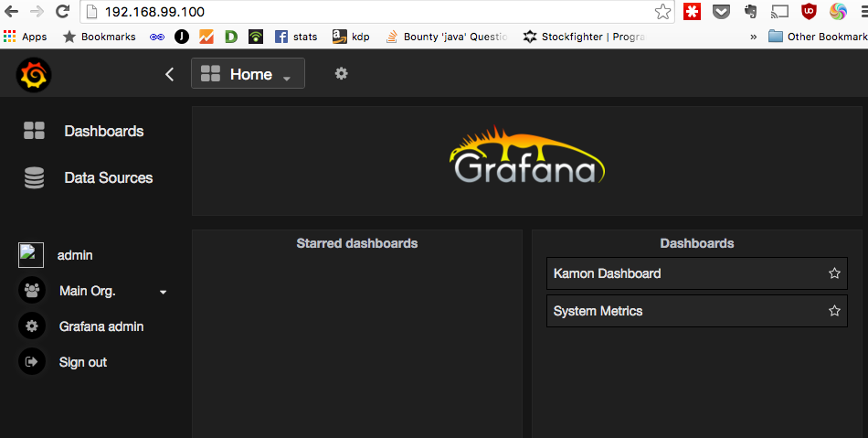This screenshot has height=438, width=868.
Task: Bookmark this page with the star icon
Action: [x=662, y=12]
